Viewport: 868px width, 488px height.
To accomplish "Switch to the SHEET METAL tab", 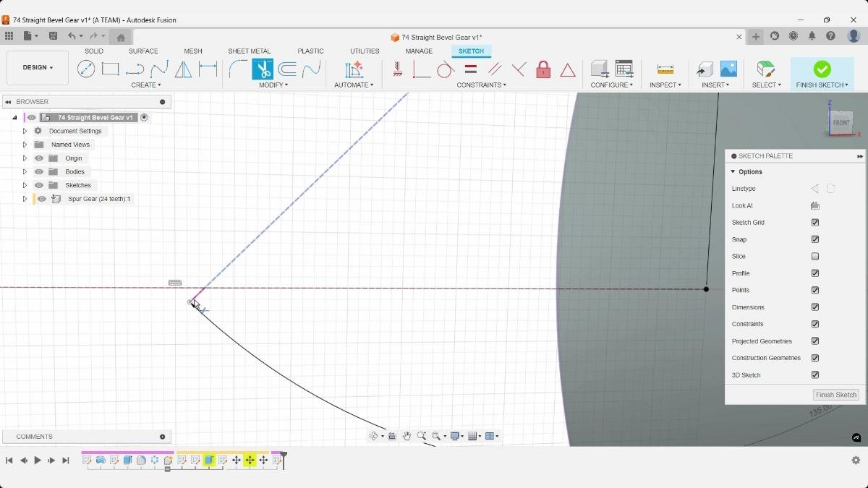I will click(x=250, y=51).
